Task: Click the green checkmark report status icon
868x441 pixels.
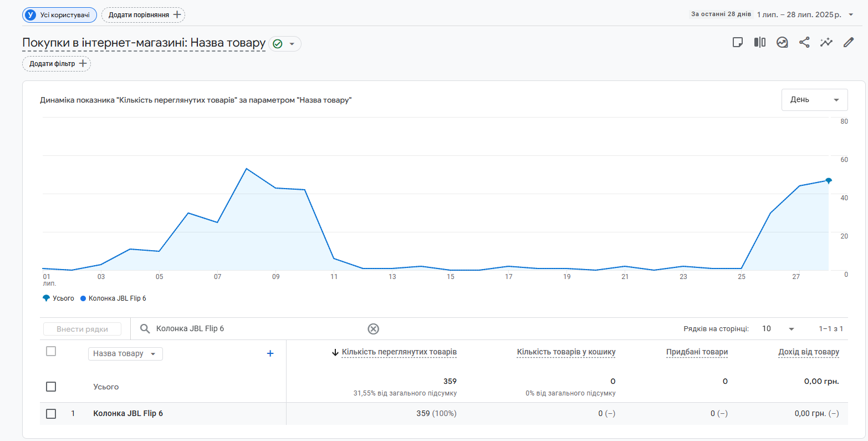Action: (278, 44)
